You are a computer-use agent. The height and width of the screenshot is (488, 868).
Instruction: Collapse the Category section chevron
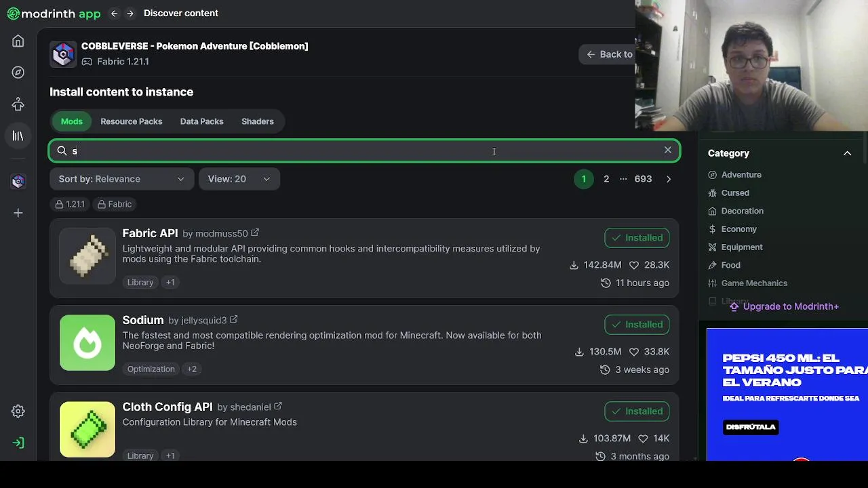point(847,153)
